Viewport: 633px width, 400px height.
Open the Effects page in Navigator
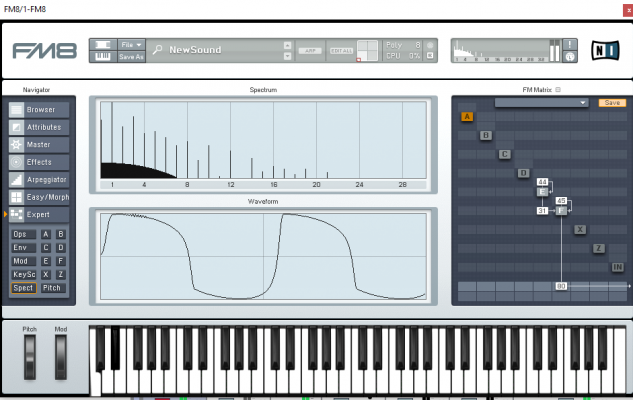point(39,162)
